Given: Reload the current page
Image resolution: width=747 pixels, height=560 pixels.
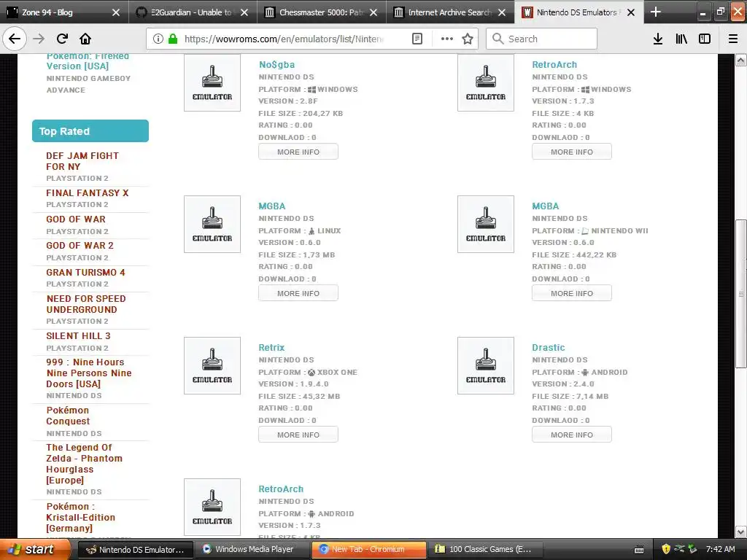Looking at the screenshot, I should [x=62, y=39].
